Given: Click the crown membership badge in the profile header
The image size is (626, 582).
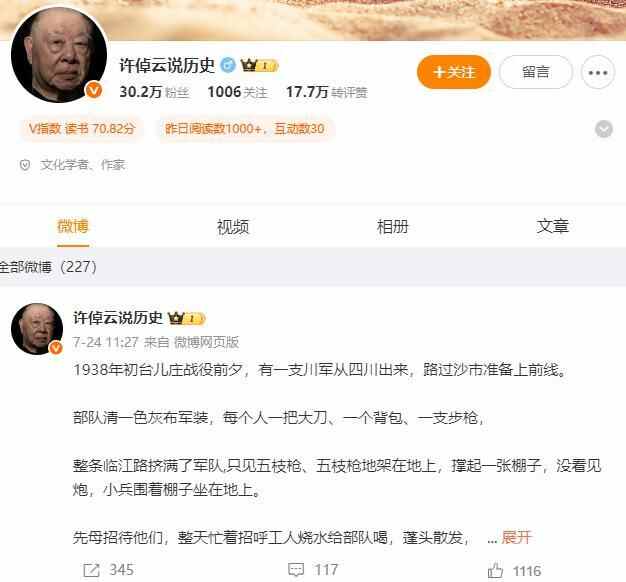Looking at the screenshot, I should 259,65.
